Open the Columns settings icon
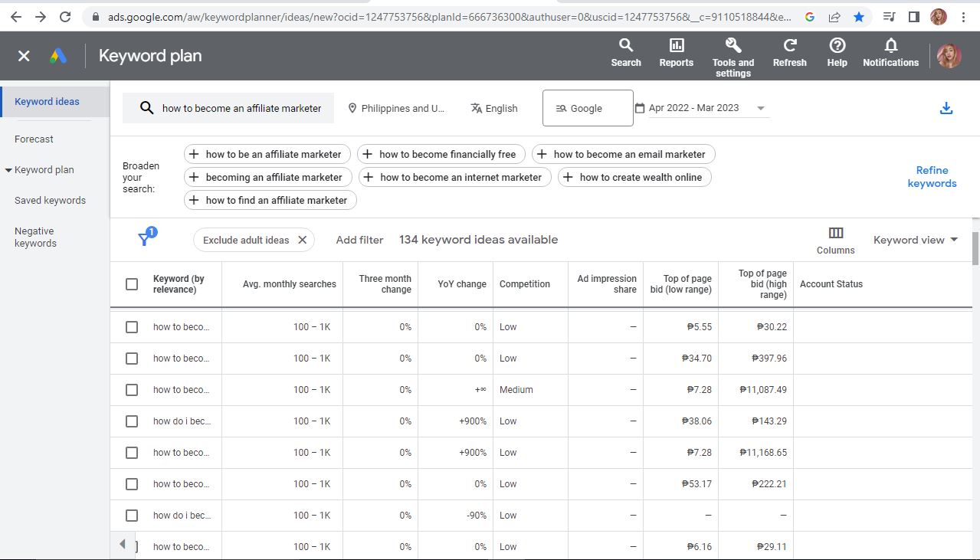 click(x=835, y=233)
